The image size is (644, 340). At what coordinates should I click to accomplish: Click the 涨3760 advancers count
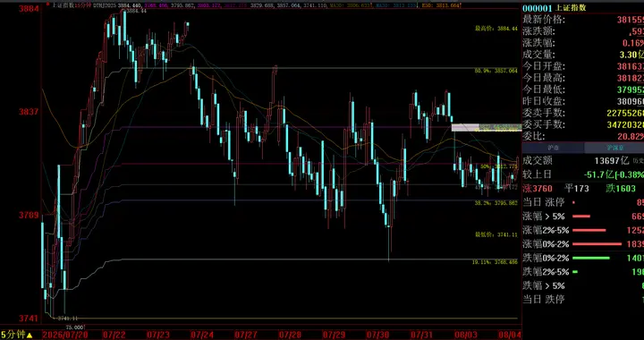coord(538,189)
